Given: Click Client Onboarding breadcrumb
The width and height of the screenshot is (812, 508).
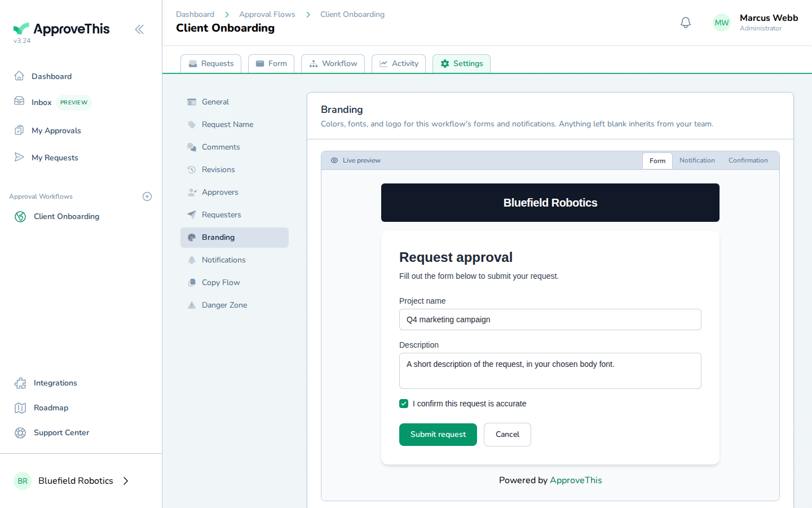Looking at the screenshot, I should (x=352, y=15).
